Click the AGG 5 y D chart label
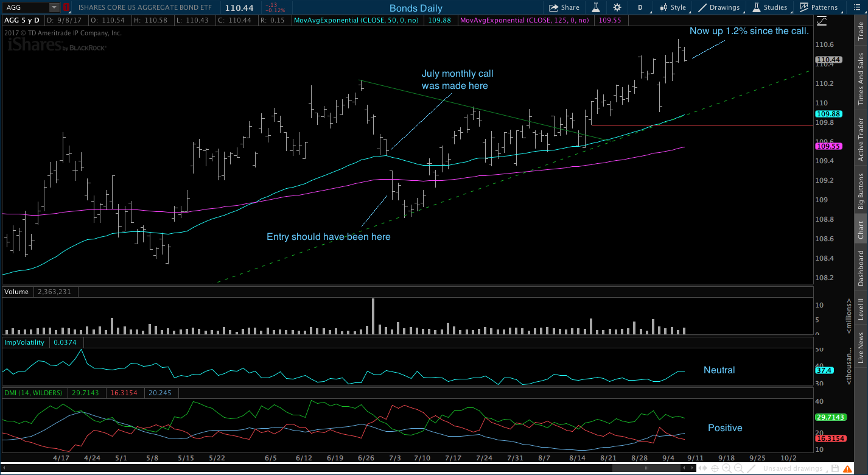This screenshot has height=475, width=868. coord(22,20)
